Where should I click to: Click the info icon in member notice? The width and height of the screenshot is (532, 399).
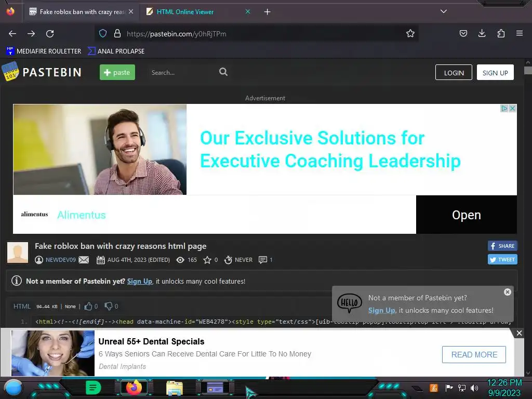(x=17, y=281)
